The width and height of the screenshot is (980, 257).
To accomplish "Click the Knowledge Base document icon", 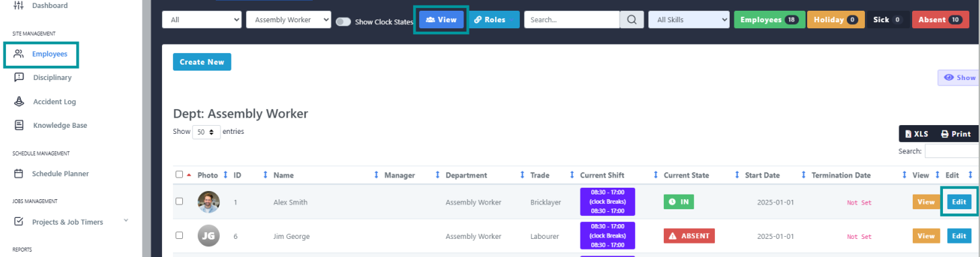I will [x=19, y=125].
